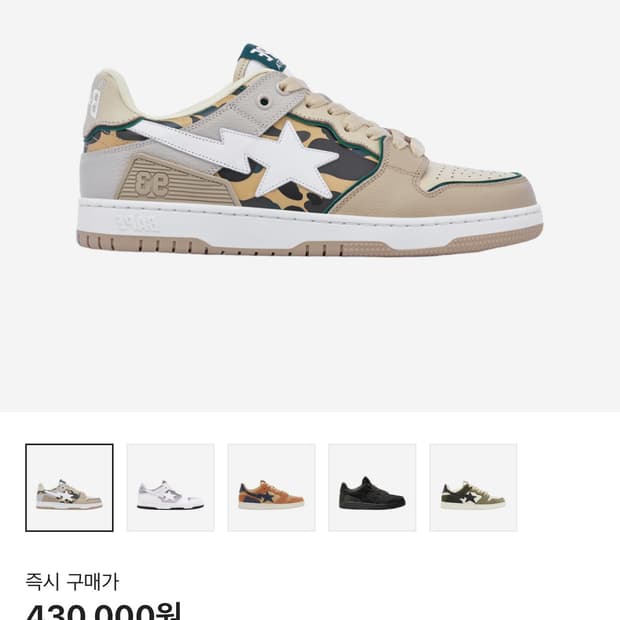Click the white B heel tab logo
Screen dimensions: 620x620
[95, 100]
